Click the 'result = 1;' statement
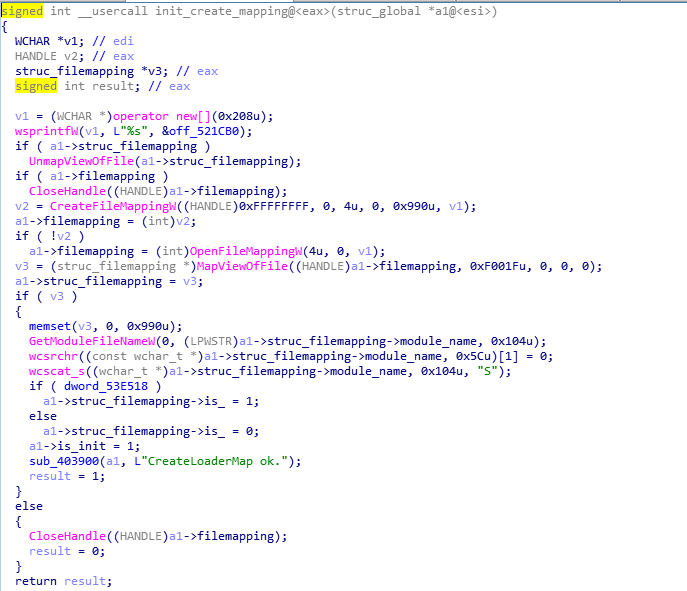 pyautogui.click(x=67, y=476)
